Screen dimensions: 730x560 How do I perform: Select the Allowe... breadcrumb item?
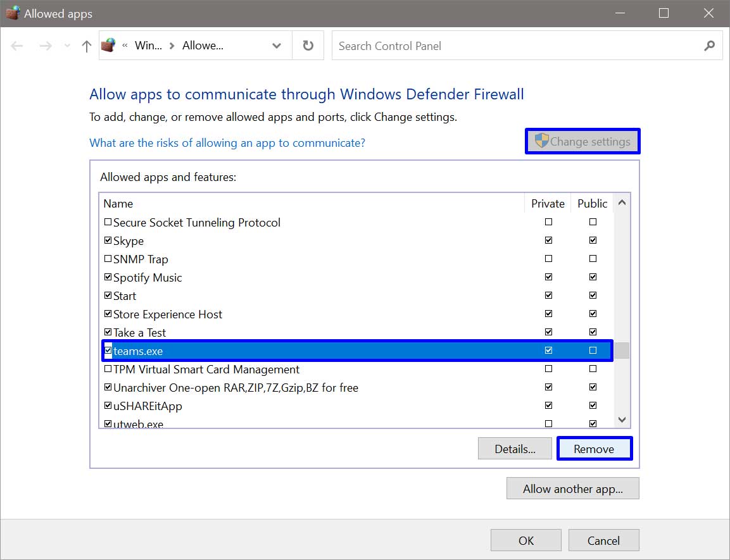[x=203, y=46]
